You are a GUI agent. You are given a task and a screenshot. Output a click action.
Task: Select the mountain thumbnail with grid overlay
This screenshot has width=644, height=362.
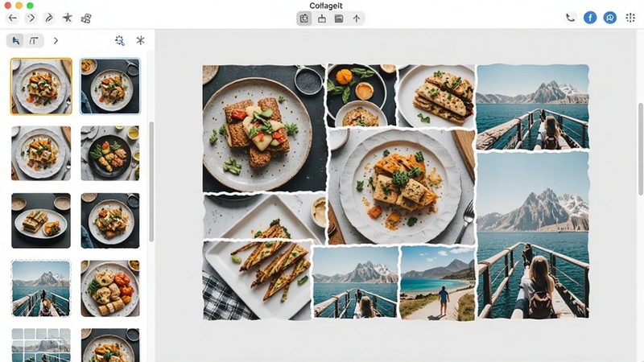click(x=41, y=345)
